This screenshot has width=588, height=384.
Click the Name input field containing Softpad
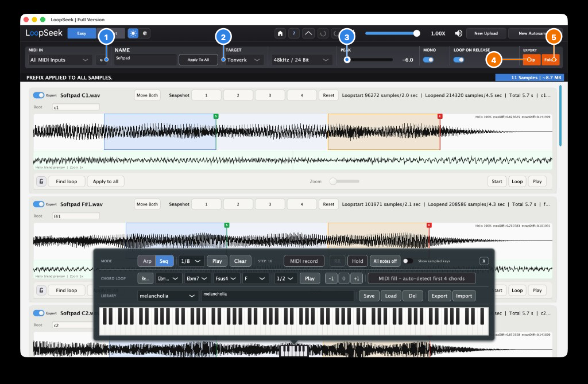[x=145, y=60]
